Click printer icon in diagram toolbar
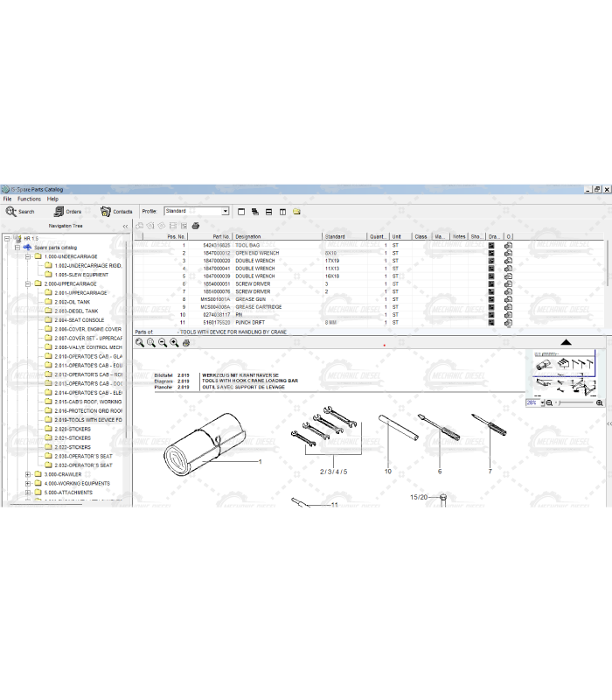 185,343
